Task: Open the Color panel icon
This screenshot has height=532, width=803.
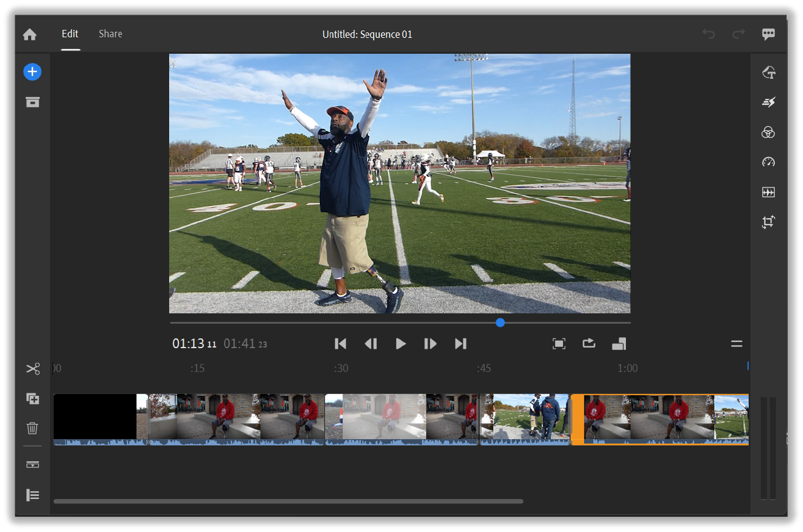Action: tap(768, 133)
